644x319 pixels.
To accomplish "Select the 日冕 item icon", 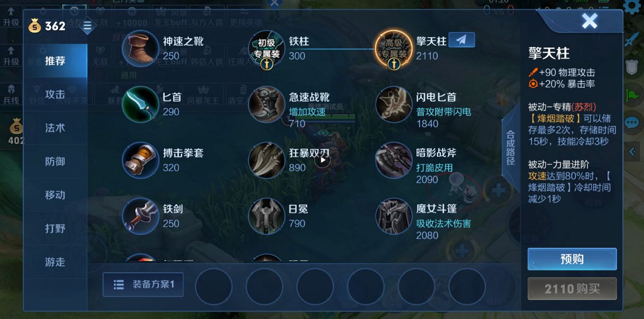I will pyautogui.click(x=267, y=216).
